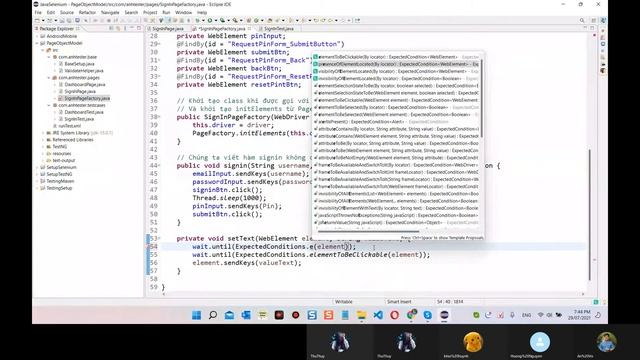Select runTest.xml in Package Explorer
This screenshot has height=360, width=640.
coord(69,126)
